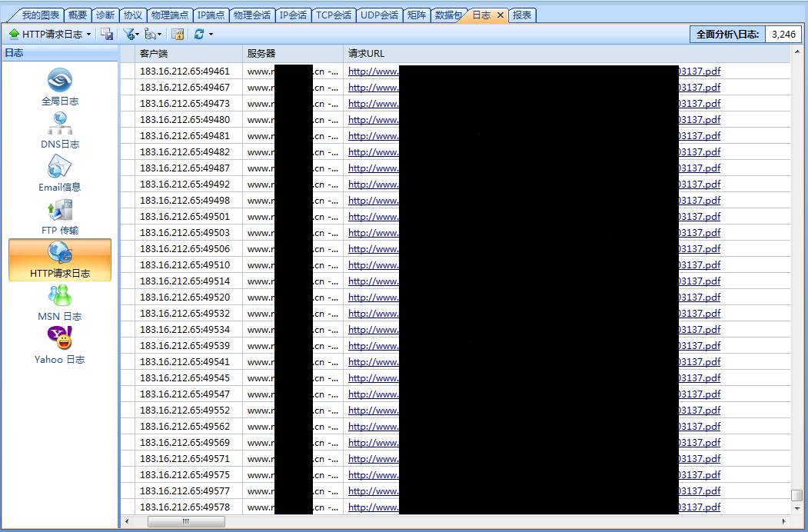Open the refresh dropdown arrow
This screenshot has width=808, height=532.
pos(211,35)
